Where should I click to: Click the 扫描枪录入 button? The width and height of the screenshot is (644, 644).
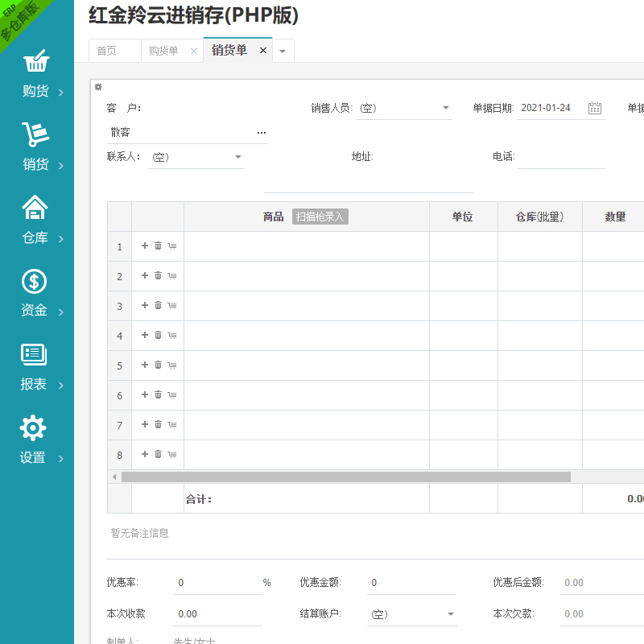click(x=320, y=217)
